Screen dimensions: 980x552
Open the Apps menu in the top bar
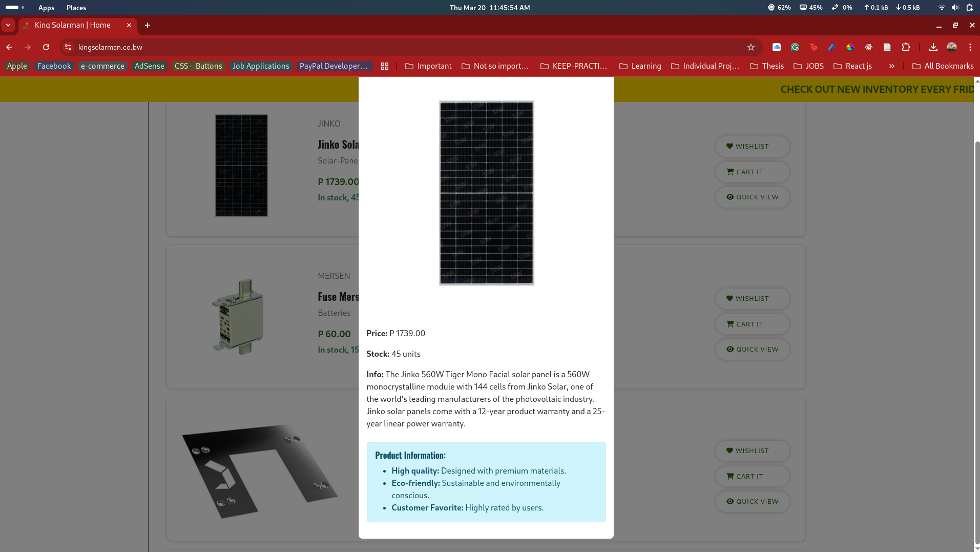click(46, 8)
